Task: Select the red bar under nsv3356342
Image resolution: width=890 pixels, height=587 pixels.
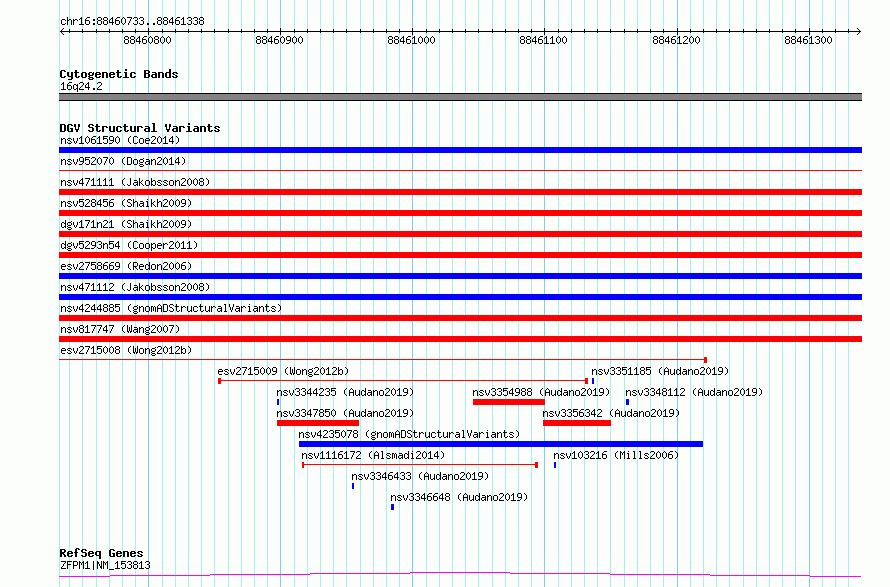Action: pyautogui.click(x=577, y=423)
